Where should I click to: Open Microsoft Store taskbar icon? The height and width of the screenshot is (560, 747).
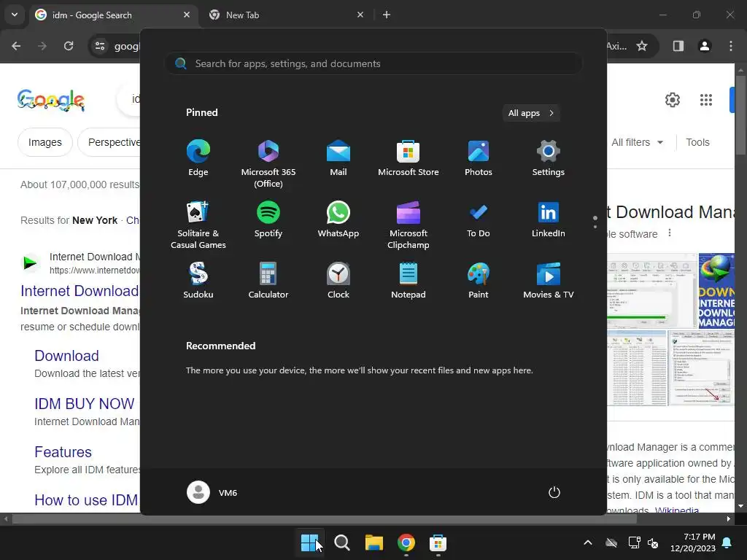[438, 542]
